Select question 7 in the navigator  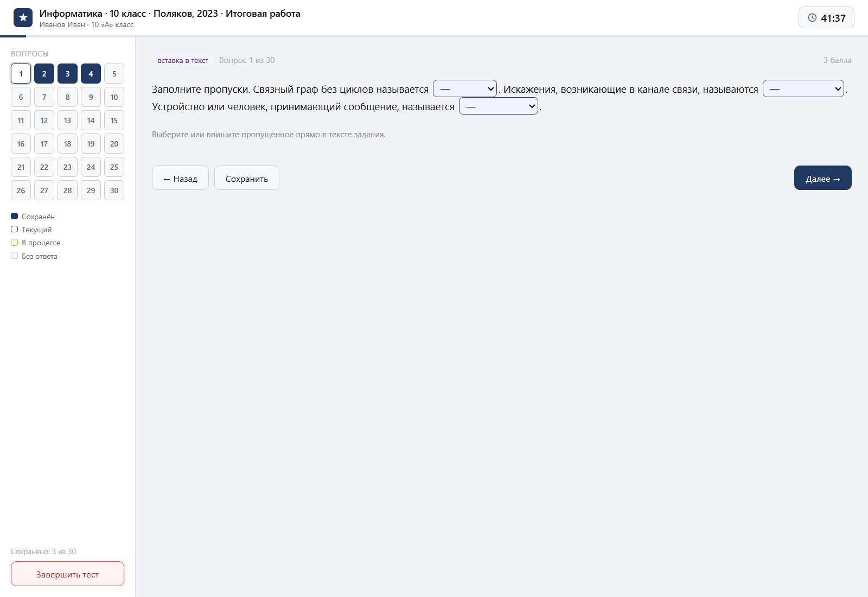click(44, 97)
